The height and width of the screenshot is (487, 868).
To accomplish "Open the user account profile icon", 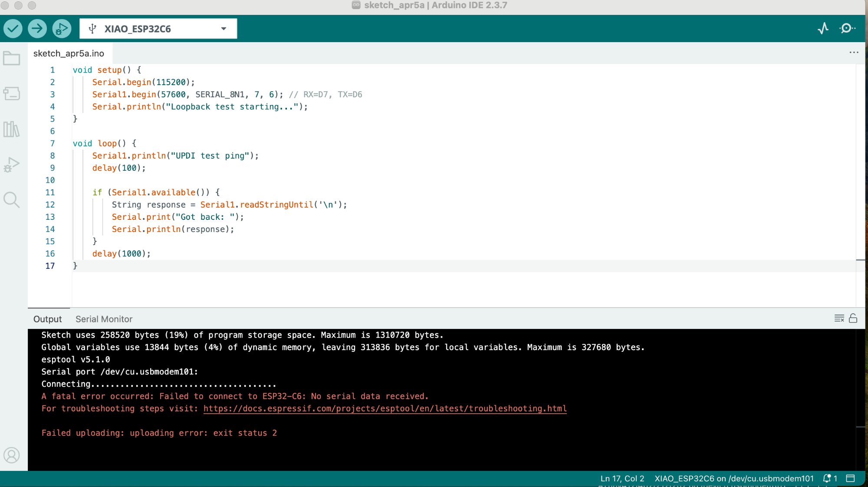I will point(12,455).
